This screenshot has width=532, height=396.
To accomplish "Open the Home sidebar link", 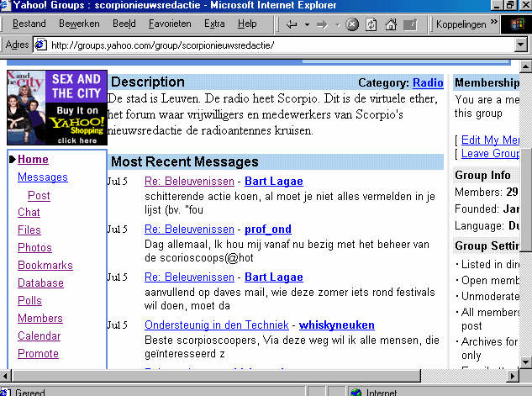I will 33,160.
